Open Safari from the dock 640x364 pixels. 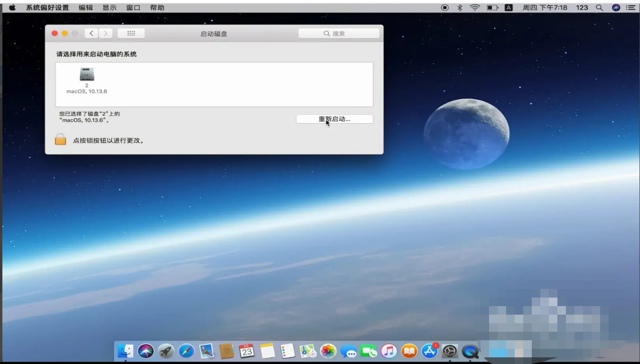click(186, 351)
